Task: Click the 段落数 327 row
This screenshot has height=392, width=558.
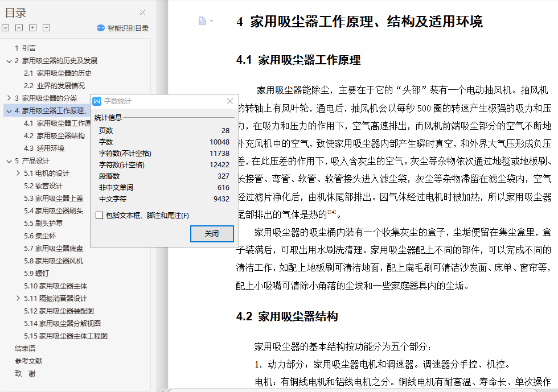Action: (x=164, y=176)
